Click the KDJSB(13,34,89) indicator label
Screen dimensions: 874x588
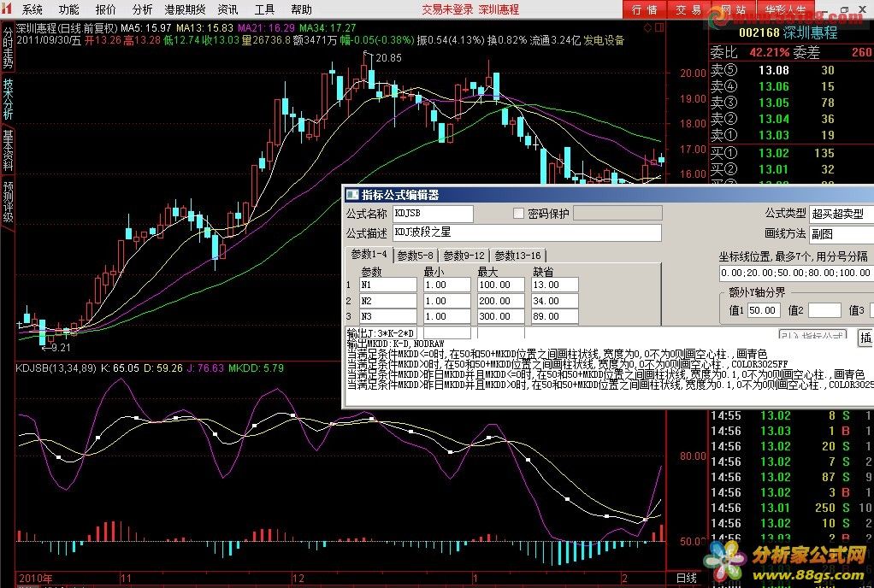coord(56,368)
